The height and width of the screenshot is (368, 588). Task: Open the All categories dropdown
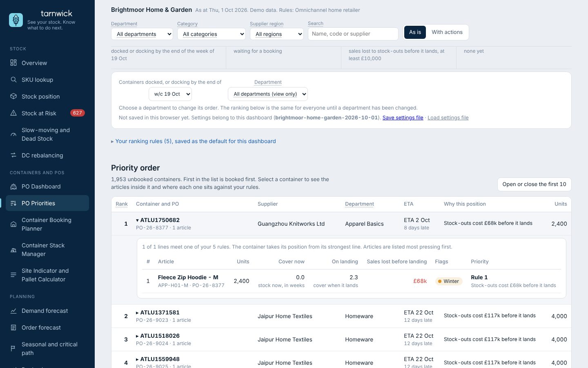click(x=212, y=34)
